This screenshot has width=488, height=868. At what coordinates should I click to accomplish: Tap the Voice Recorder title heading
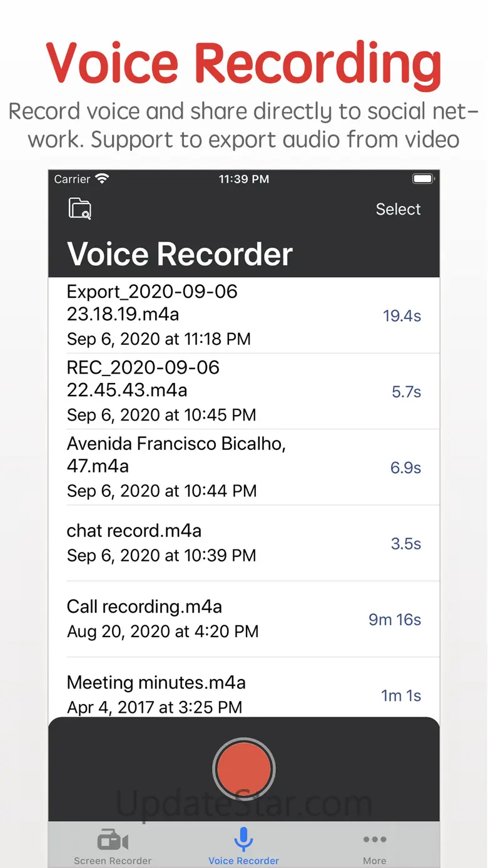click(180, 254)
